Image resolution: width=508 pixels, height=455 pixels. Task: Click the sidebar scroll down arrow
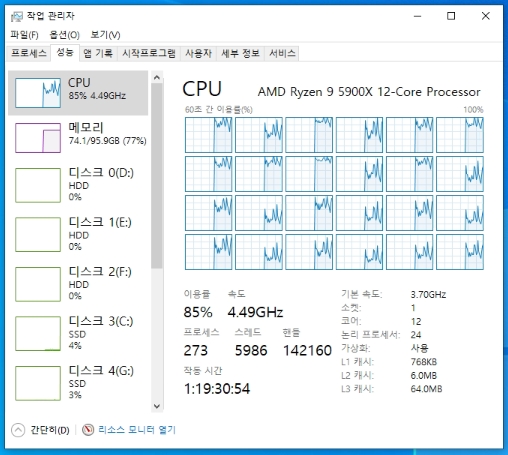tap(157, 406)
